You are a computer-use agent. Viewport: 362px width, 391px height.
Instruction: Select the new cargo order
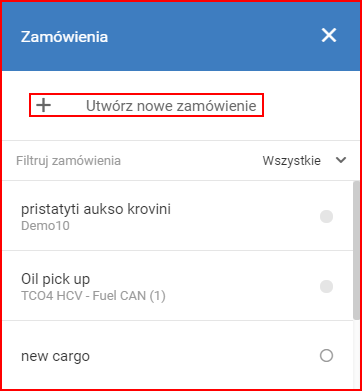(x=177, y=355)
